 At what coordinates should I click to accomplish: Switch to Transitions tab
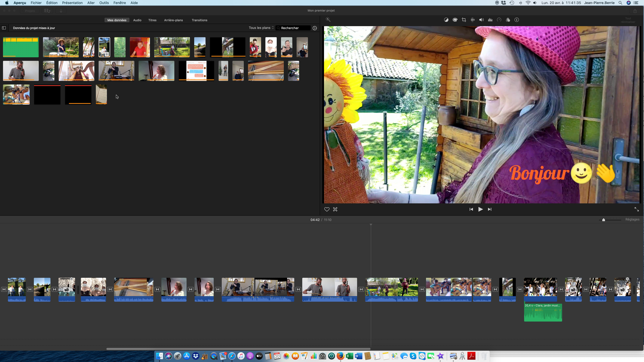point(199,20)
